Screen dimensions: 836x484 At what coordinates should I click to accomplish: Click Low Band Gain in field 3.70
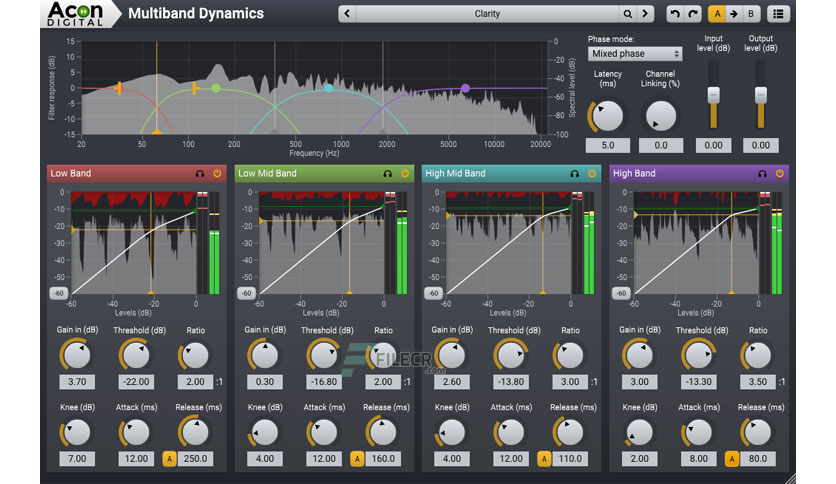[77, 382]
